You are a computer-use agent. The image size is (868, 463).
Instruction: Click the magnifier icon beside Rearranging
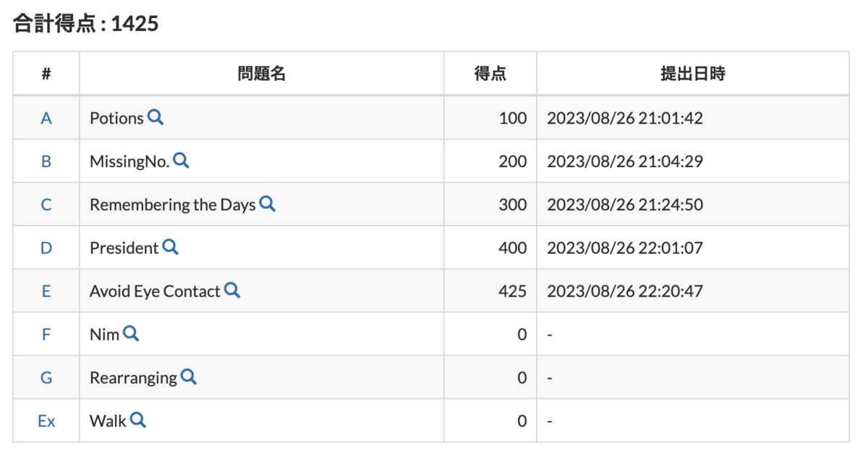click(x=190, y=377)
